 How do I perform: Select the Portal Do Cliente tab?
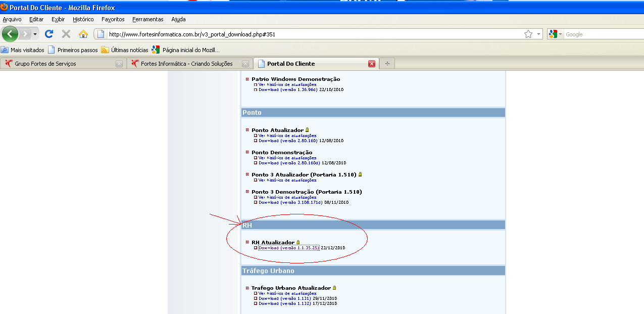tap(316, 64)
